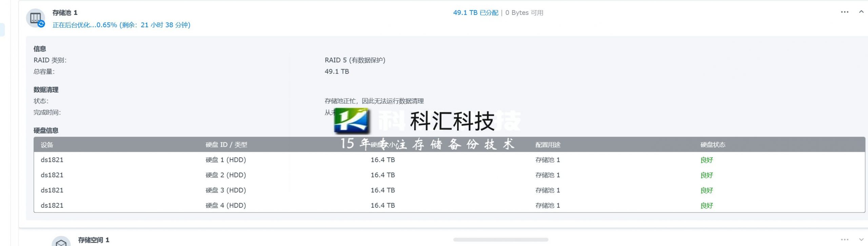Open more options for 存储池 1
This screenshot has width=868, height=246.
[x=844, y=12]
